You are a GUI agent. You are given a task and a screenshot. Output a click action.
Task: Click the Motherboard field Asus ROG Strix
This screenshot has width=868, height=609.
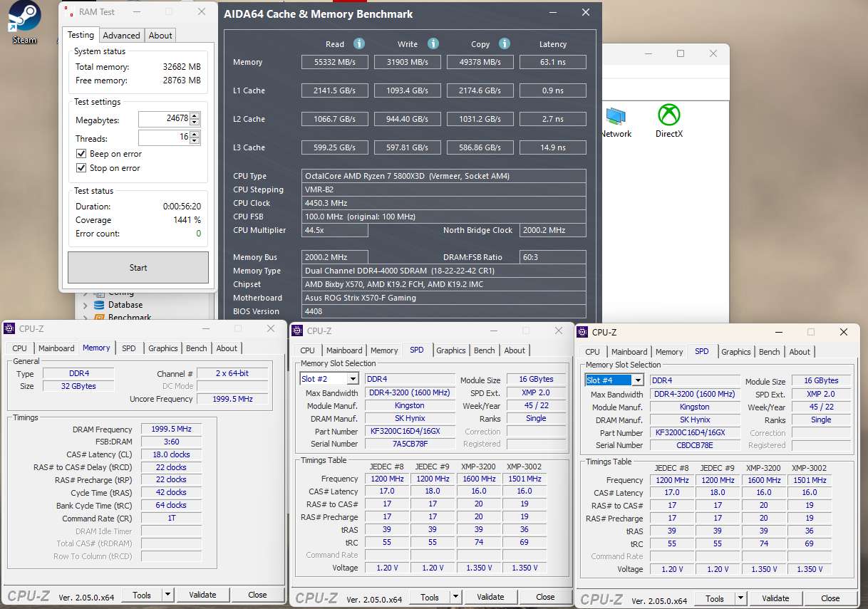(444, 298)
